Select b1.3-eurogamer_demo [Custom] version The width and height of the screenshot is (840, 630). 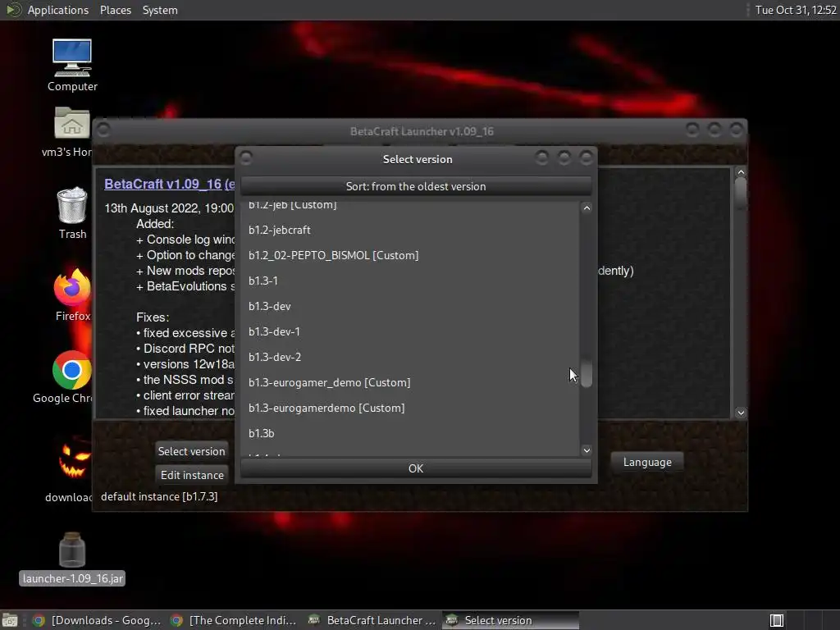pyautogui.click(x=410, y=382)
